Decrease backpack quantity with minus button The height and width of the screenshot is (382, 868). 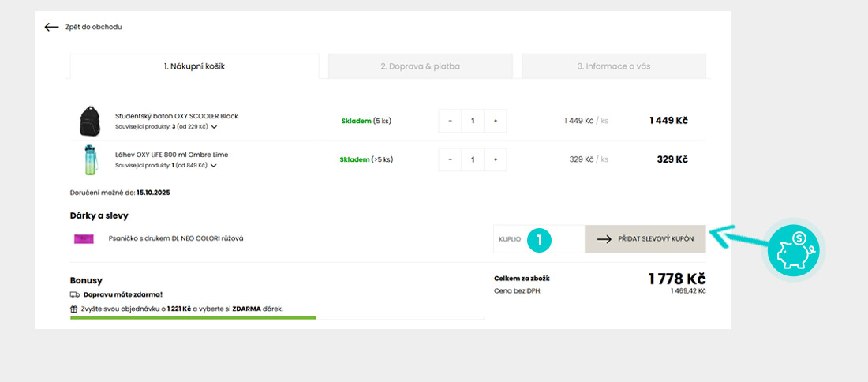450,121
